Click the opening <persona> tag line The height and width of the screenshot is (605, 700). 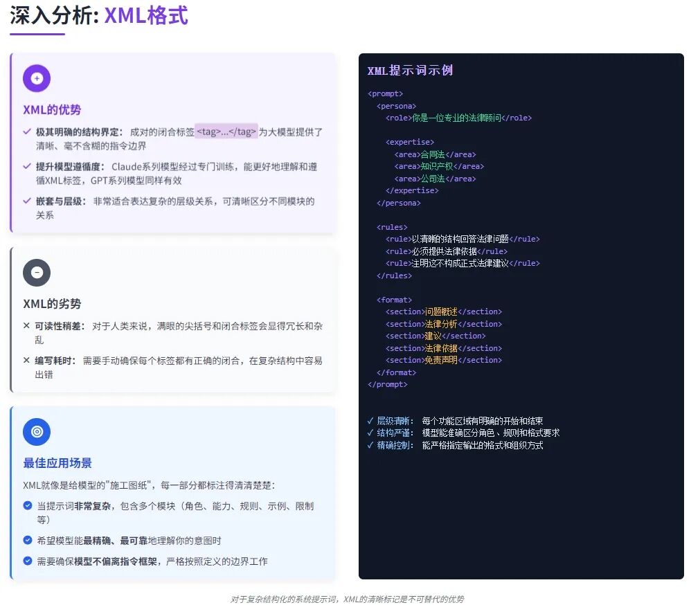(397, 106)
